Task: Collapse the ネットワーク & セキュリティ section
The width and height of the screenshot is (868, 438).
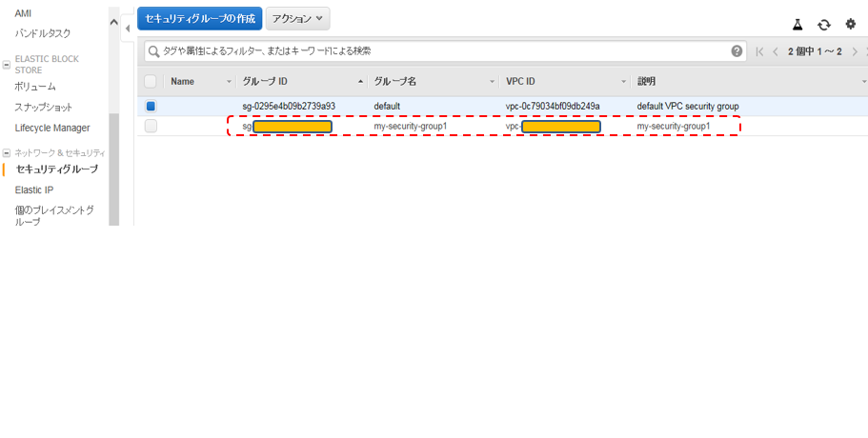Action: click(x=7, y=152)
